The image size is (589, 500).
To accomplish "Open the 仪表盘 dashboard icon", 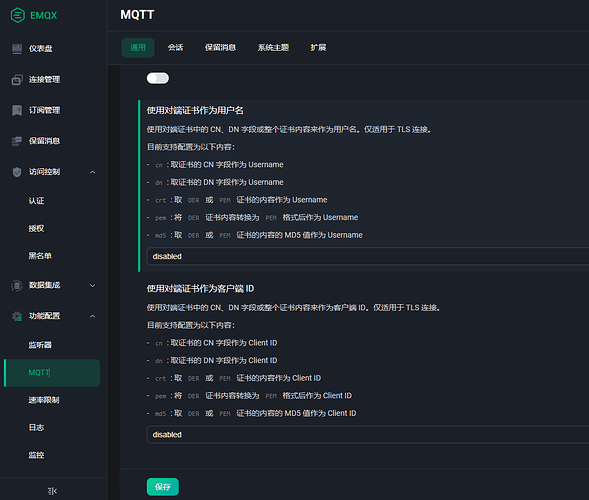I will [17, 49].
